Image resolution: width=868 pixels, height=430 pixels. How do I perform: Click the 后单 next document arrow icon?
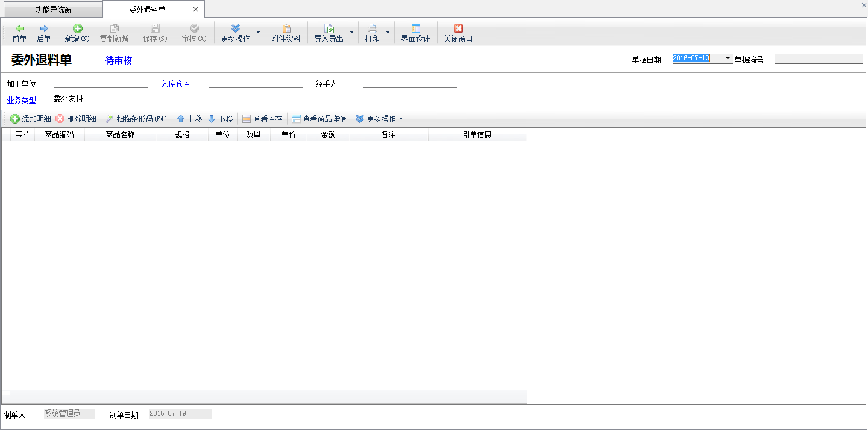tap(43, 28)
